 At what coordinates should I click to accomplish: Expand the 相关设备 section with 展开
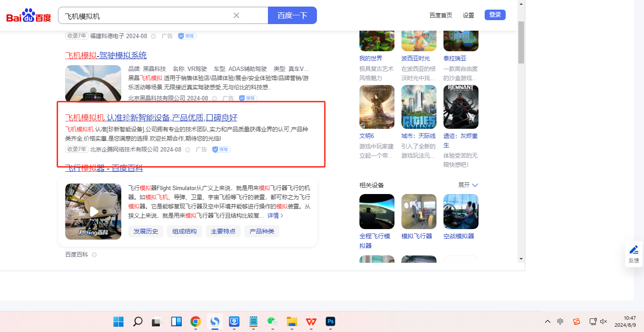tap(468, 185)
